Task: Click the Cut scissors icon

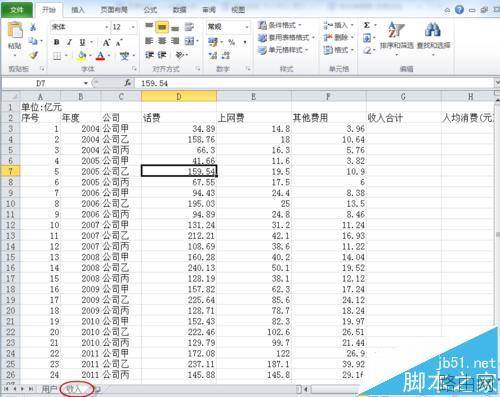Action: pyautogui.click(x=33, y=27)
